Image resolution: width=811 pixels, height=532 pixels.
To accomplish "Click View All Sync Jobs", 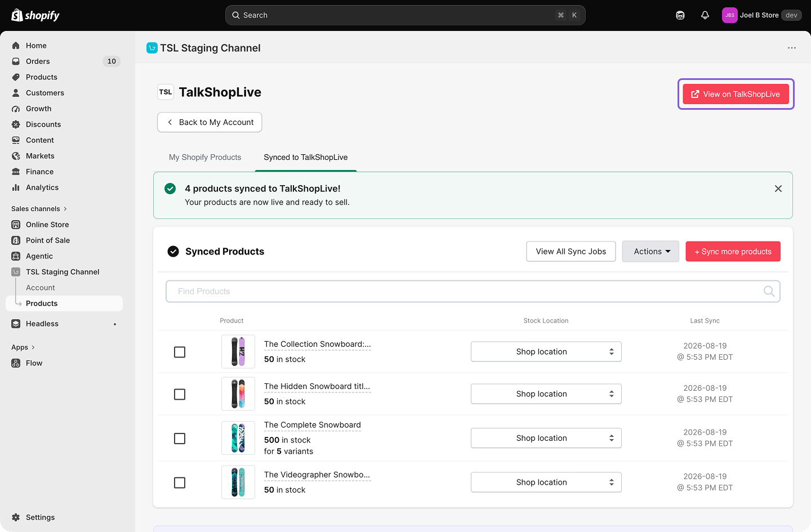I will point(571,252).
